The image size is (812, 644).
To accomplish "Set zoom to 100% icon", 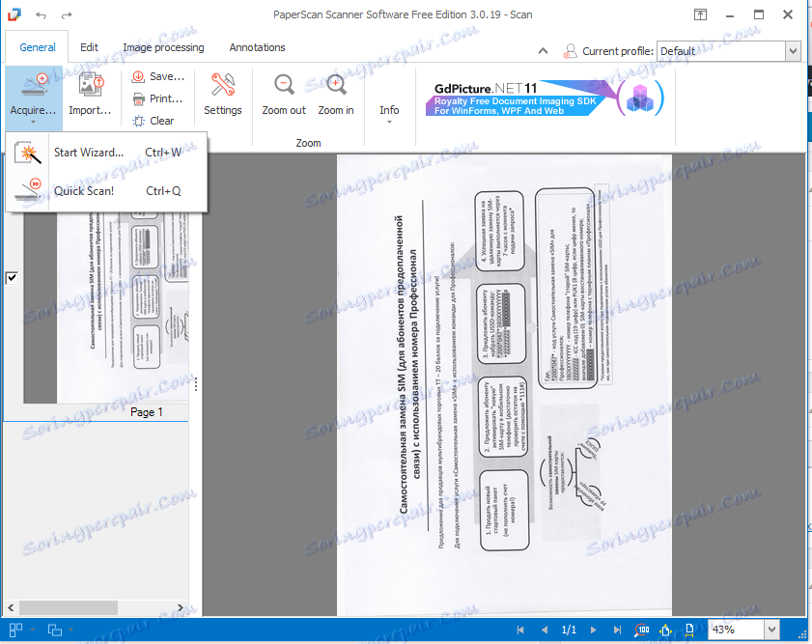I will 642,630.
